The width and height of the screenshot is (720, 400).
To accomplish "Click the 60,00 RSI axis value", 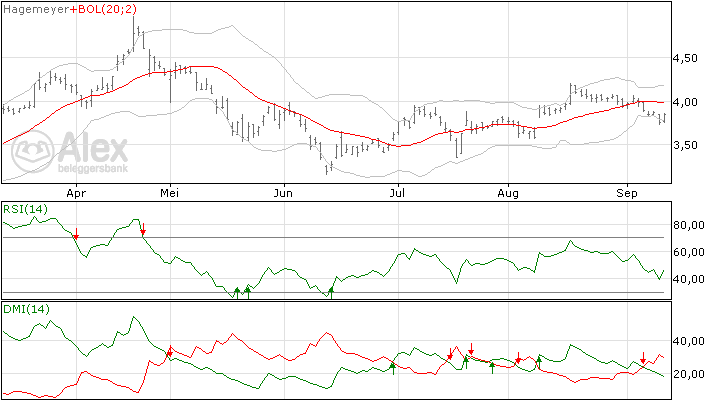I will point(689,252).
